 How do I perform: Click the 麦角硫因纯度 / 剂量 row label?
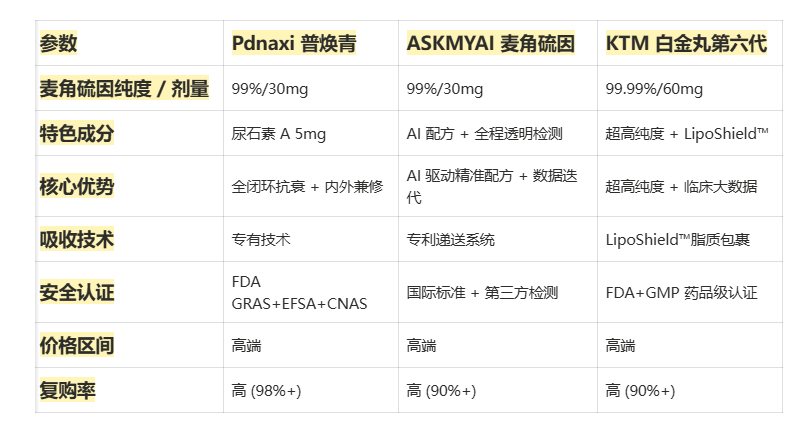(124, 89)
